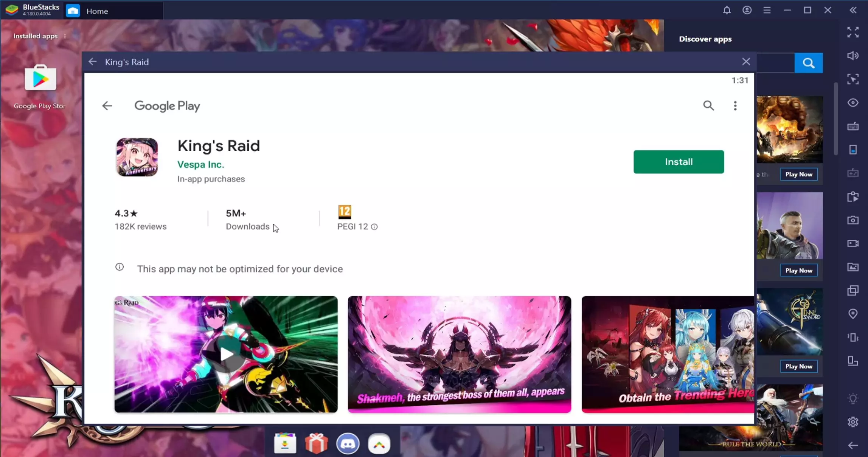Switch to the Home tab
Screen dimensions: 868x457
click(97, 11)
